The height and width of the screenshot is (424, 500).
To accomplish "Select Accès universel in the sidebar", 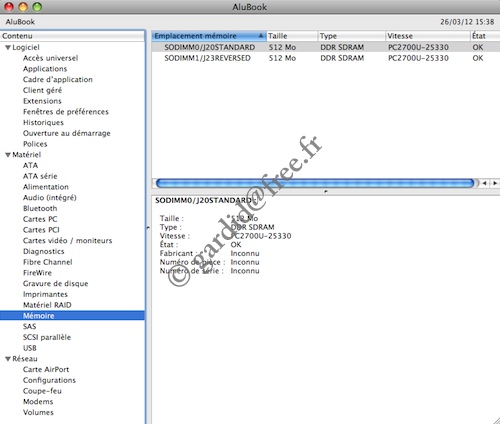I will pos(50,58).
